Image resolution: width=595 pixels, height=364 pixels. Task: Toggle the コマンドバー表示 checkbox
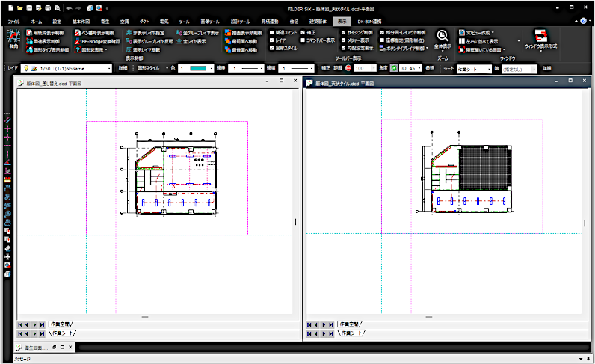point(302,40)
